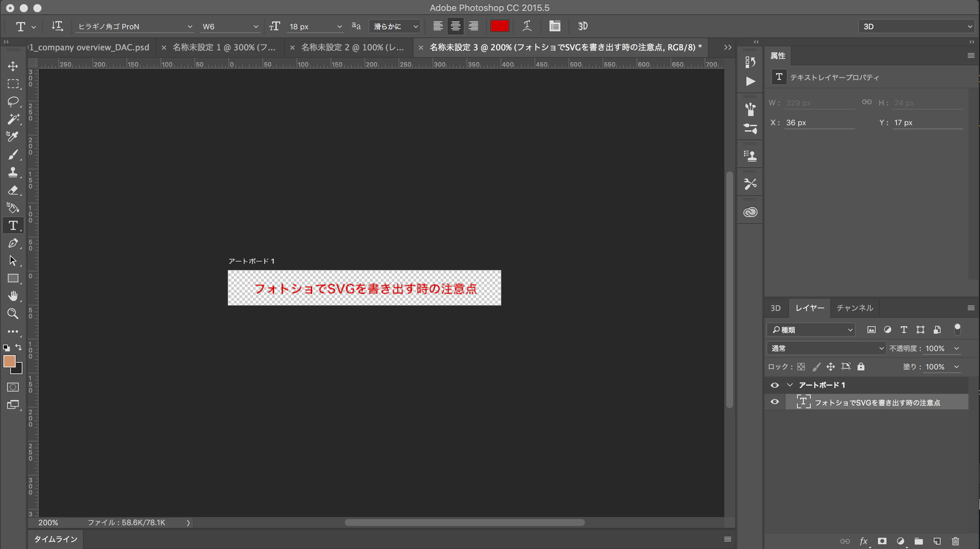The width and height of the screenshot is (980, 549).
Task: Collapse the アートボード 1 layer group
Action: click(790, 385)
